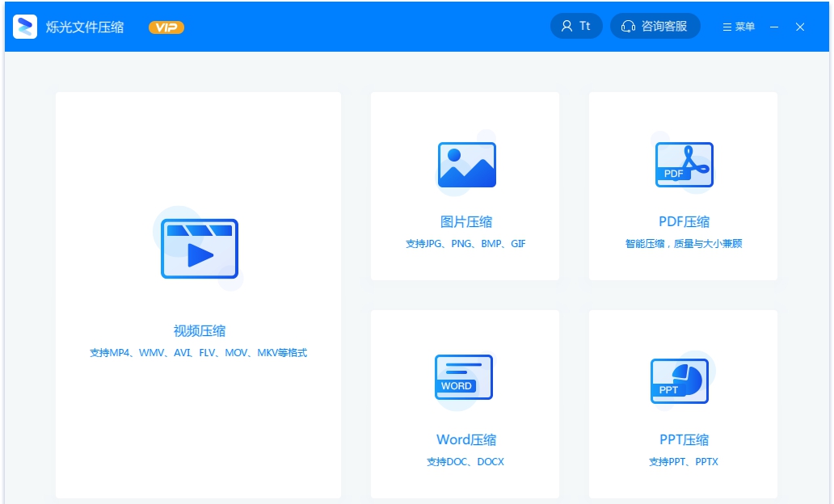Viewport: 834px width, 504px height.
Task: Click the 图片压缩 image compression icon
Action: pyautogui.click(x=465, y=164)
